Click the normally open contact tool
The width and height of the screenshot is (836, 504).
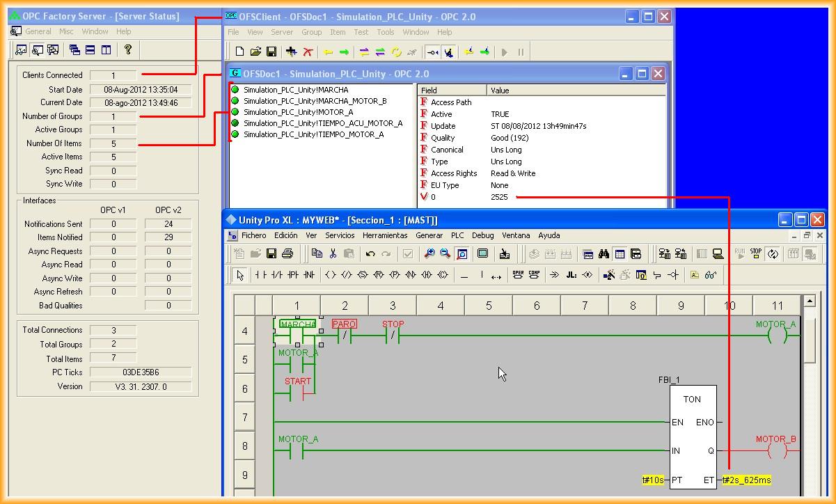pyautogui.click(x=261, y=275)
